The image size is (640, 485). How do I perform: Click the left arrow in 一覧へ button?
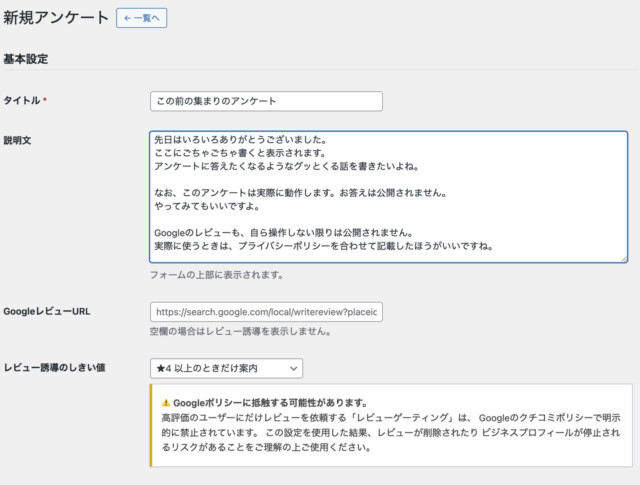pyautogui.click(x=127, y=17)
